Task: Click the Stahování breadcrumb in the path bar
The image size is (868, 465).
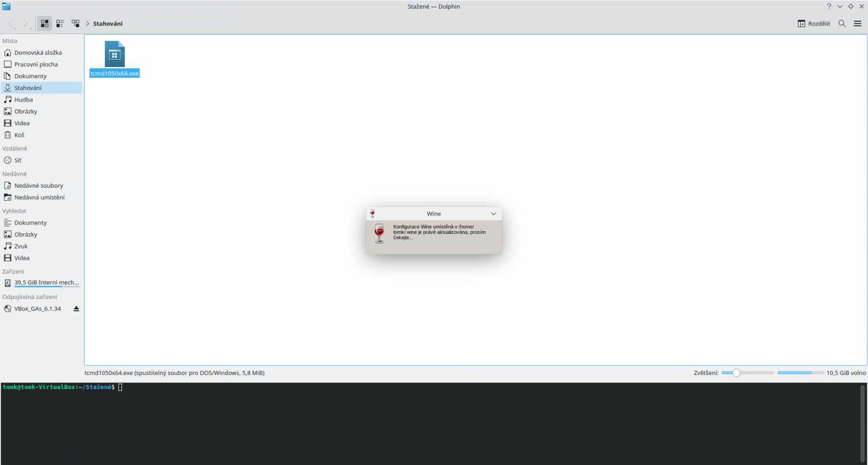Action: click(108, 24)
